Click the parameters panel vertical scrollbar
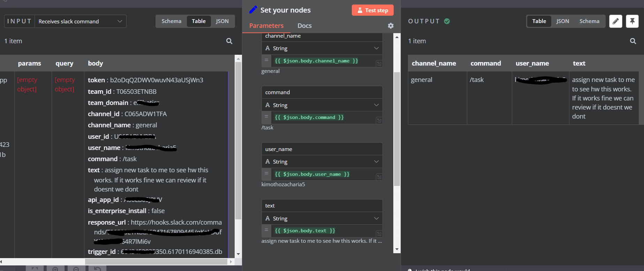 tap(397, 129)
